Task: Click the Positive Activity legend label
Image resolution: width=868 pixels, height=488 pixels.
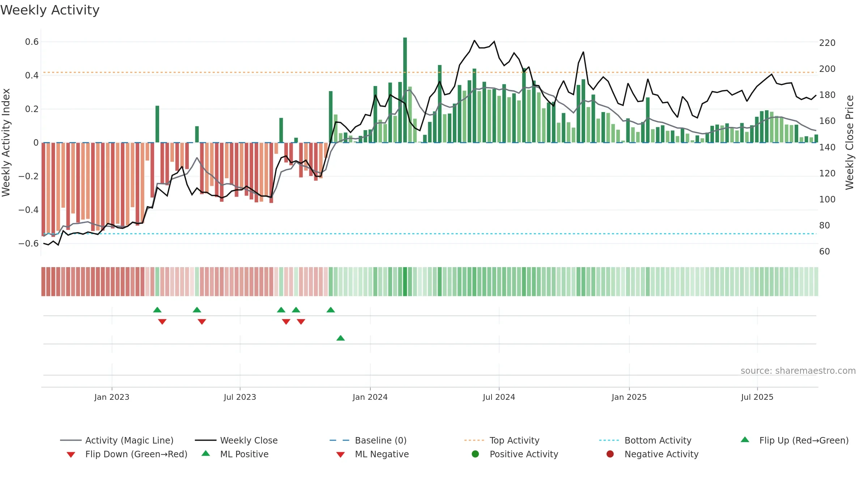Action: pyautogui.click(x=524, y=454)
